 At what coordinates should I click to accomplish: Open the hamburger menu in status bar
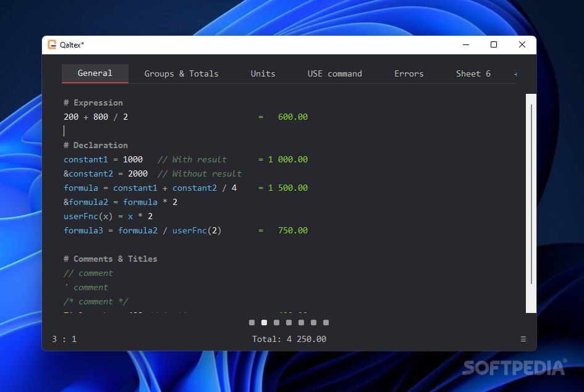(523, 339)
